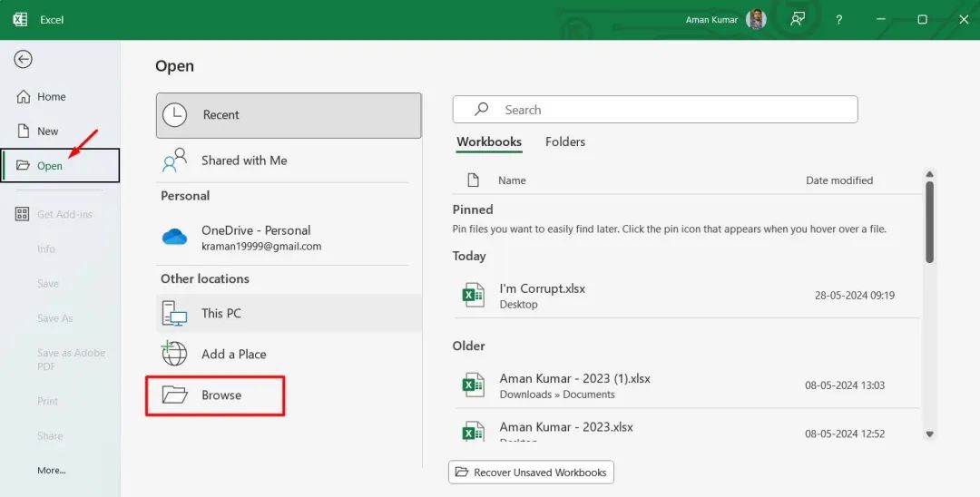Select OneDrive - Personal location
The image size is (980, 497).
coord(289,238)
